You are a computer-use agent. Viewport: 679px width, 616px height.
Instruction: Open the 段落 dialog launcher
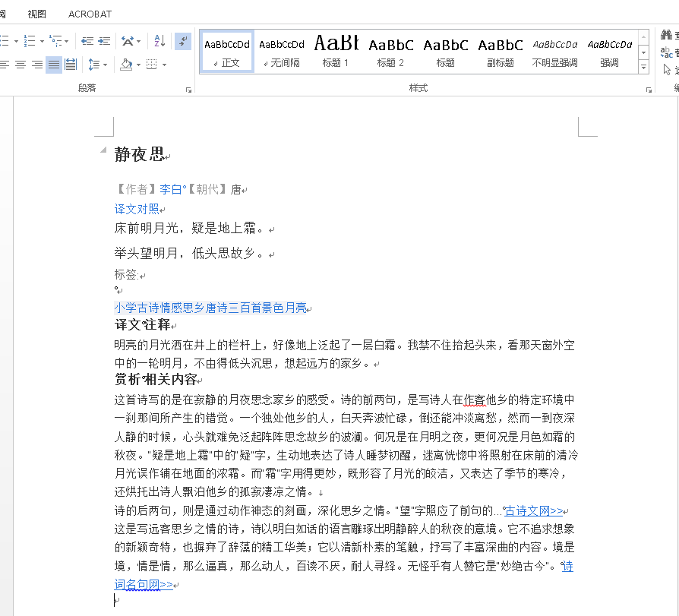pos(188,90)
